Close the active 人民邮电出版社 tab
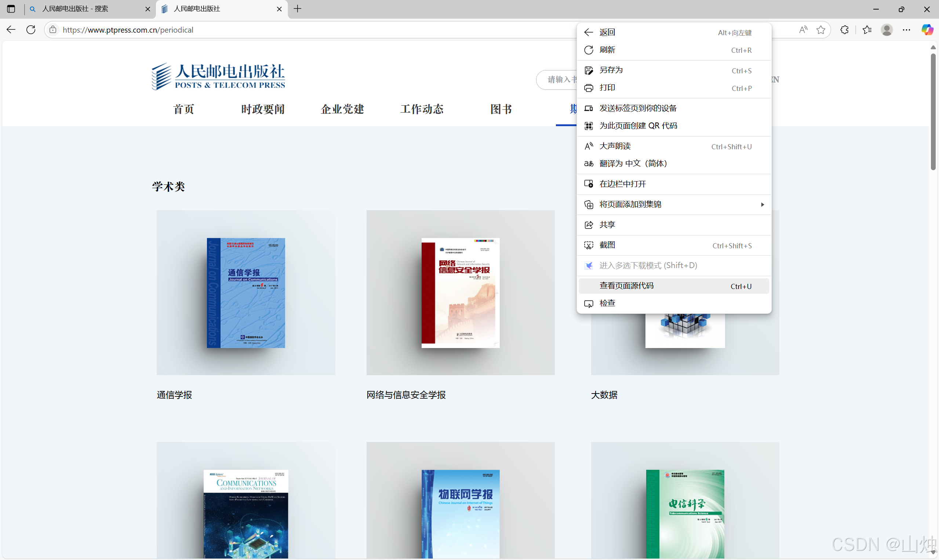Screen dimensions: 939x560 [279, 9]
